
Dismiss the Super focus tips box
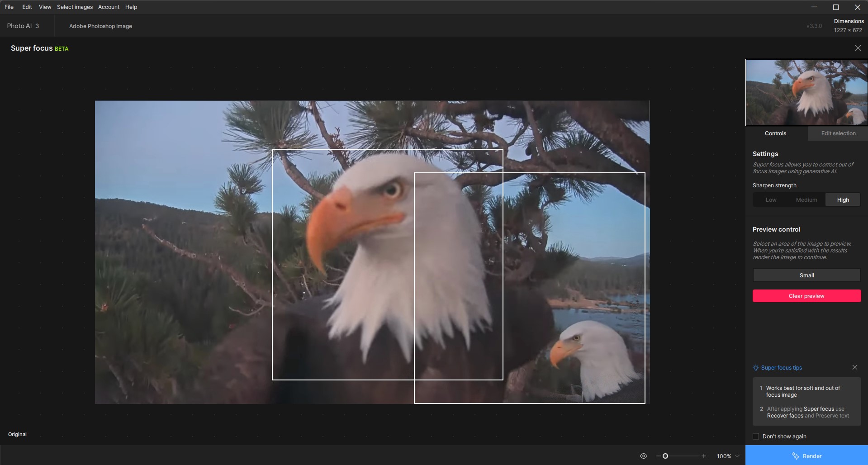[854, 367]
